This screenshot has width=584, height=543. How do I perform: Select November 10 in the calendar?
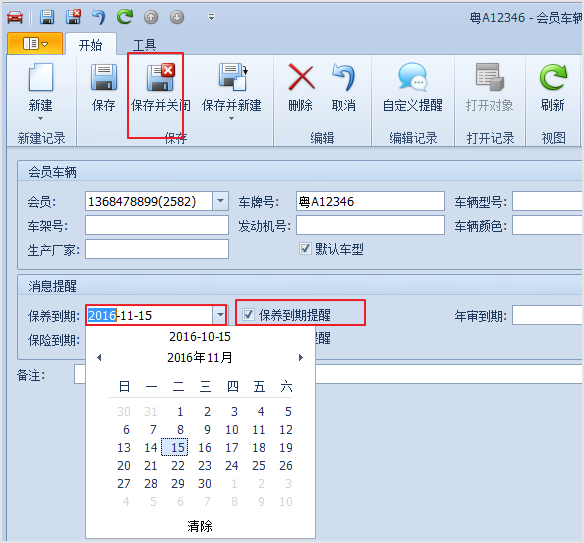tap(232, 429)
